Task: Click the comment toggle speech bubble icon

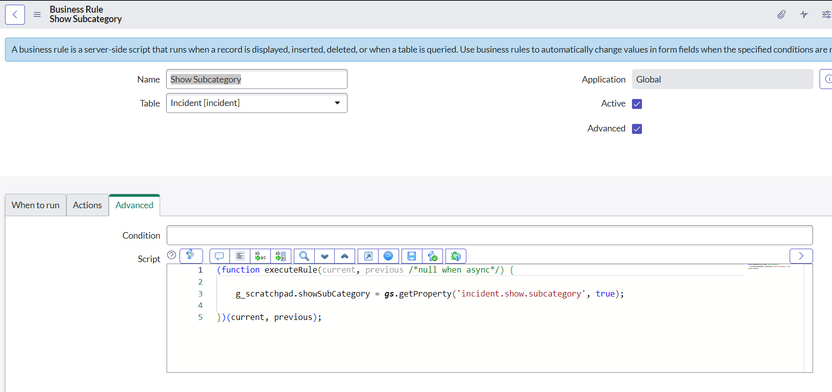Action: 219,256
